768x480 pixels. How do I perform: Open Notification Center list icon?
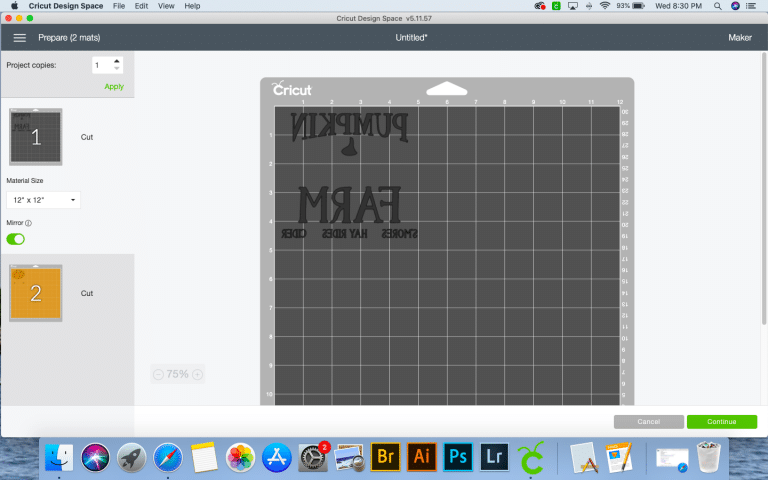751,6
